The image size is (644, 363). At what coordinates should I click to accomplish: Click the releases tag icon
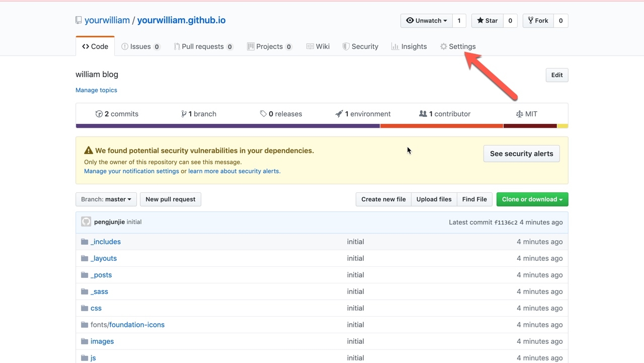pos(263,114)
